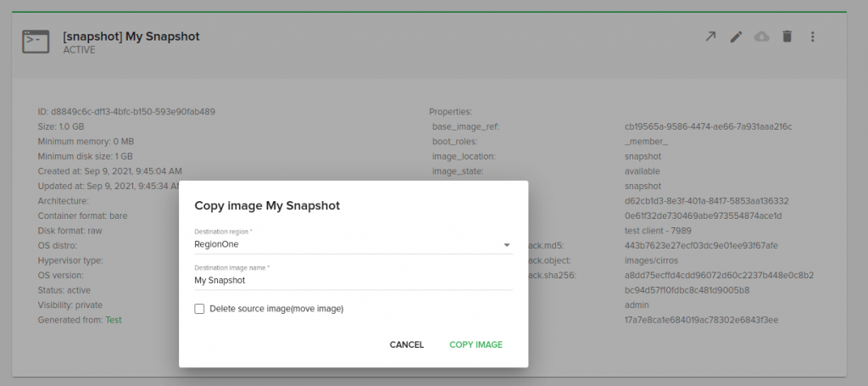The image size is (868, 386).
Task: Click the cloud download icon
Action: tap(762, 36)
